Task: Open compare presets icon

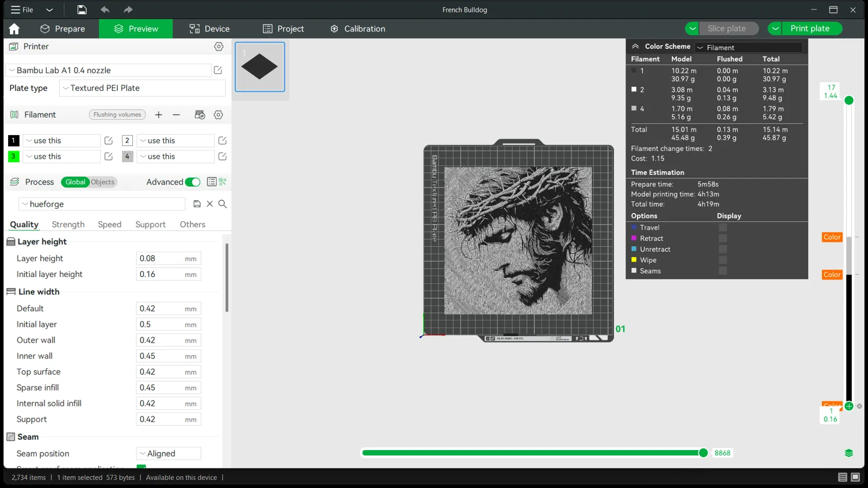Action: tap(223, 182)
